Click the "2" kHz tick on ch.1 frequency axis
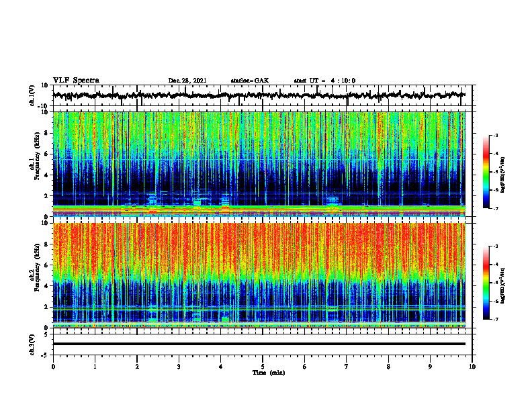The width and height of the screenshot is (532, 411). tap(46, 195)
